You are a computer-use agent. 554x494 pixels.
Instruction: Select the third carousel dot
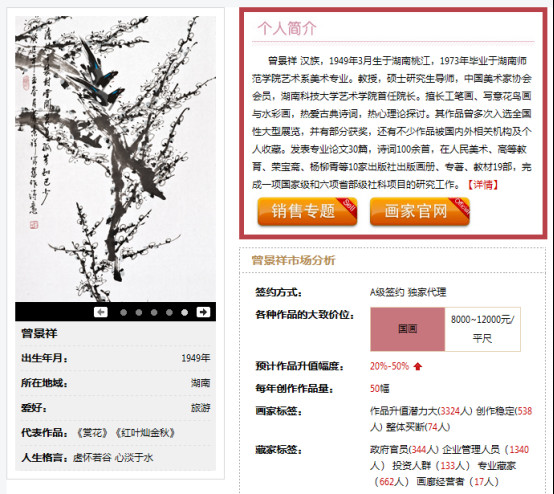pyautogui.click(x=154, y=312)
